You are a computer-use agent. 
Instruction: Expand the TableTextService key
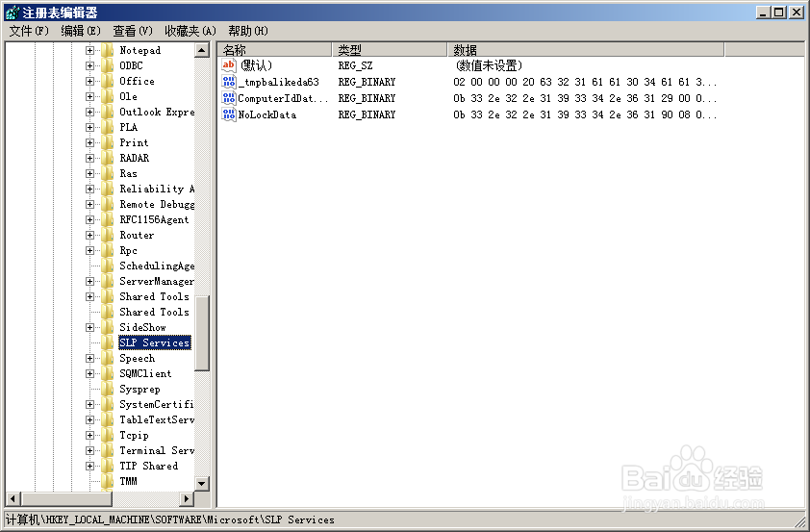click(x=89, y=419)
